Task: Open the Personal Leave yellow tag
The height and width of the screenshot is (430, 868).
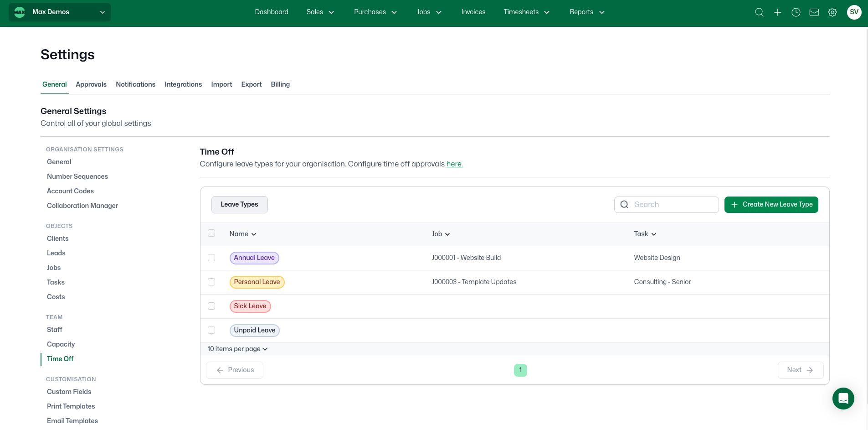Action: coord(257,282)
